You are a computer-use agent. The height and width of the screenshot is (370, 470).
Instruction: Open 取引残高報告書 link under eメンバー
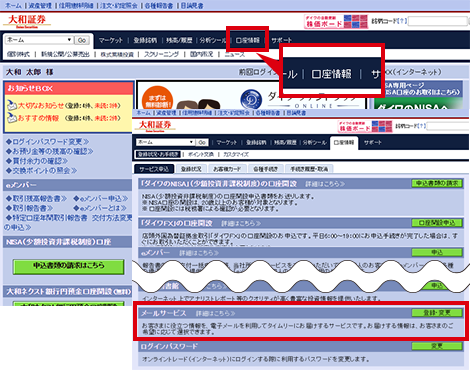[x=36, y=199]
